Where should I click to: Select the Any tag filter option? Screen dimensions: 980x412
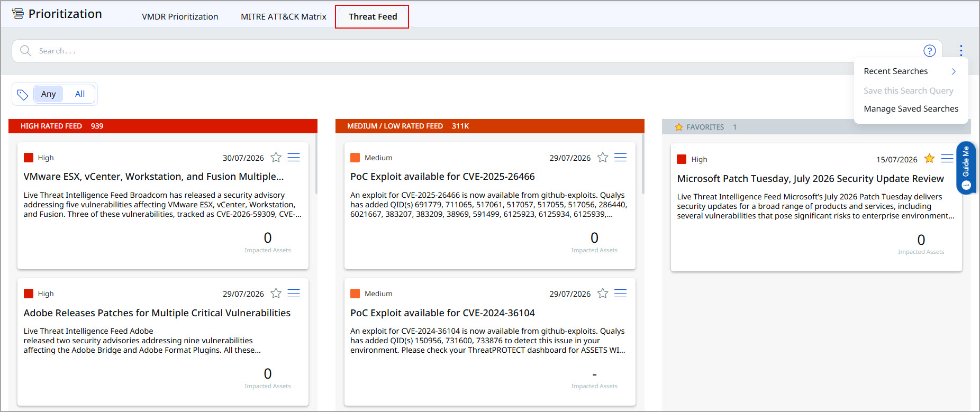click(x=48, y=94)
